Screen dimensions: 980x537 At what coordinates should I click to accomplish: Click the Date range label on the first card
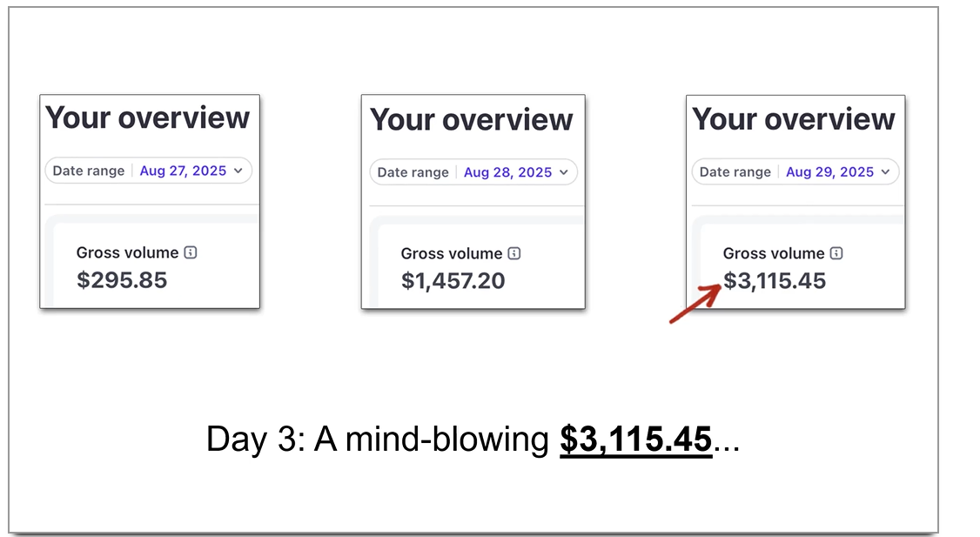(x=88, y=171)
